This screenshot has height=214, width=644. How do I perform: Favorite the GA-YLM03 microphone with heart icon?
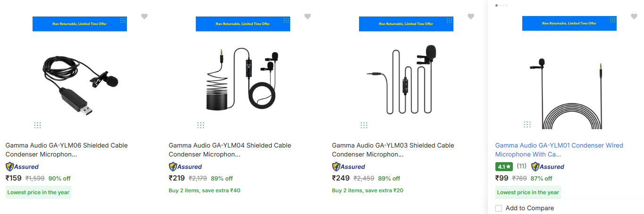coord(471,16)
